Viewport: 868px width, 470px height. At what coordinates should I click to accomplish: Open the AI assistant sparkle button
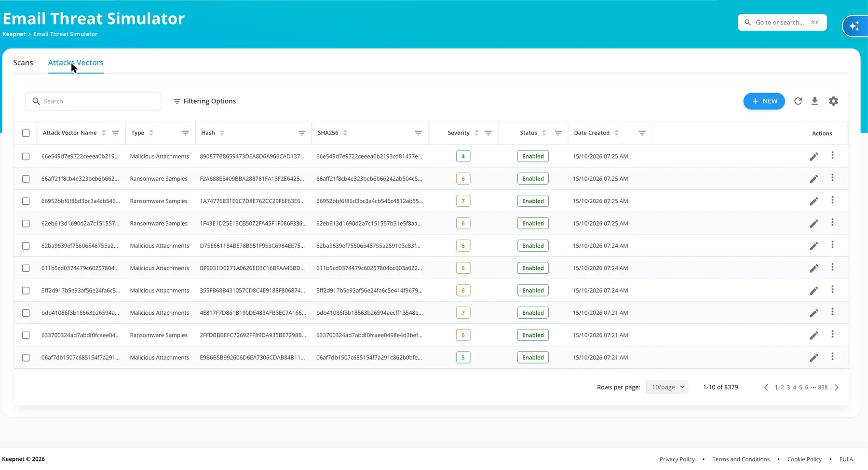(854, 26)
